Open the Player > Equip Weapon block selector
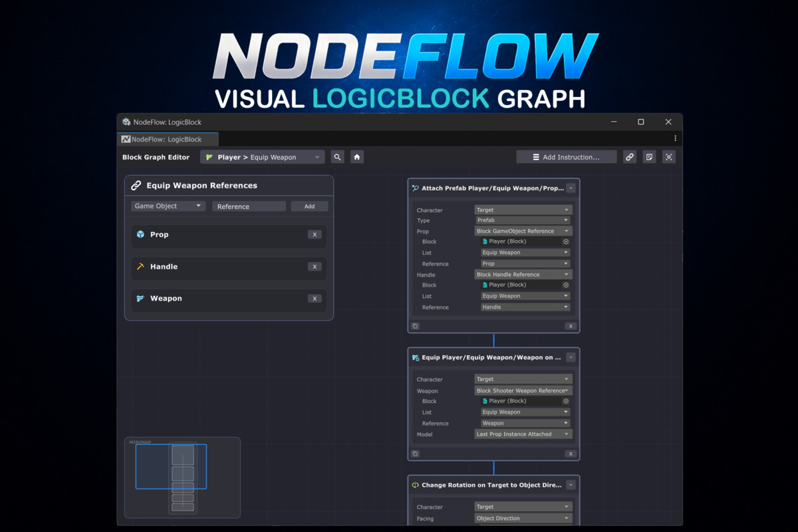Viewport: 798px width, 532px height. [x=263, y=157]
